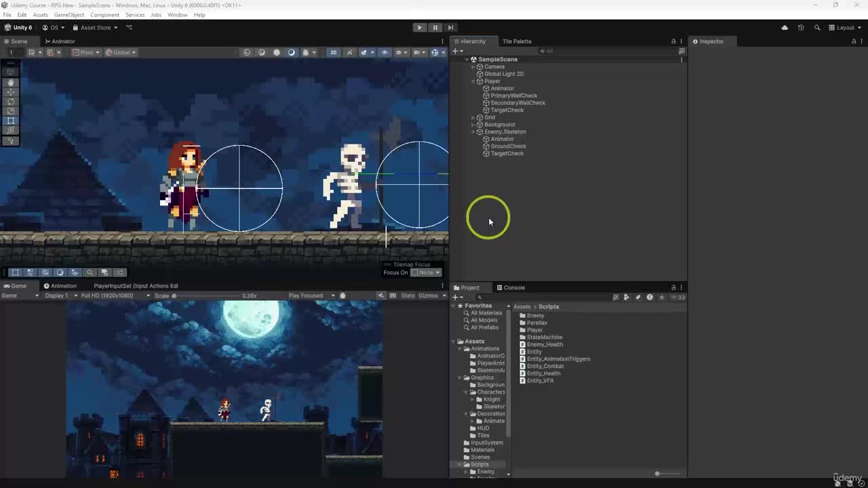Open the OS account dropdown
The width and height of the screenshot is (868, 488).
(54, 28)
